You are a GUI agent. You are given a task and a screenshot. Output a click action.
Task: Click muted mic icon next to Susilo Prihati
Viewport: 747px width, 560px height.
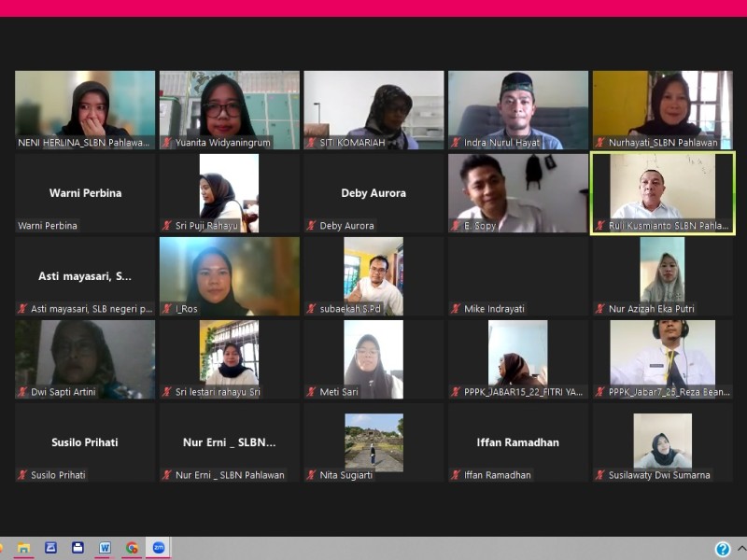[22, 475]
